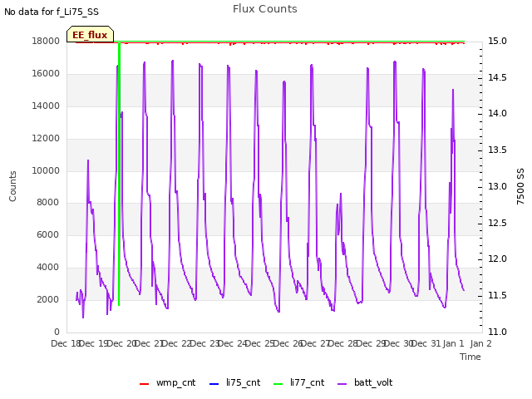The width and height of the screenshot is (532, 399).
Task: Click the 10000 y-axis tick label
Action: pos(46,170)
